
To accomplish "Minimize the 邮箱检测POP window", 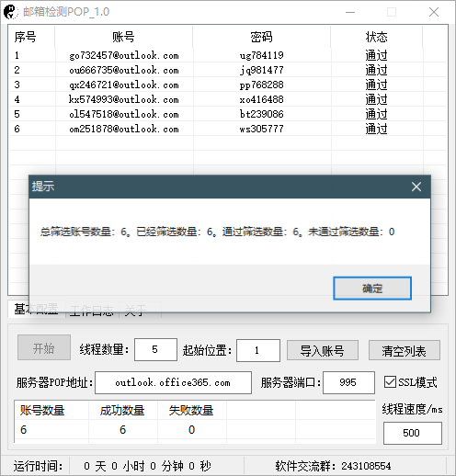I will coord(350,12).
